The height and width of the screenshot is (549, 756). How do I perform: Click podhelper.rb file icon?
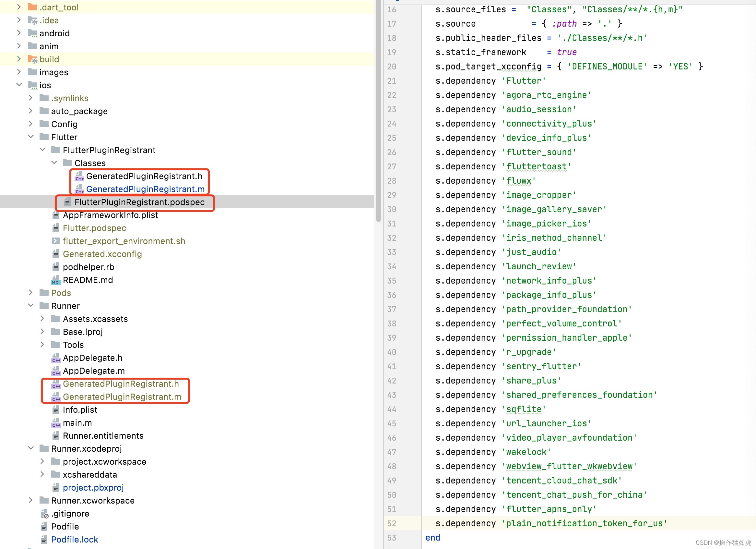(x=56, y=267)
